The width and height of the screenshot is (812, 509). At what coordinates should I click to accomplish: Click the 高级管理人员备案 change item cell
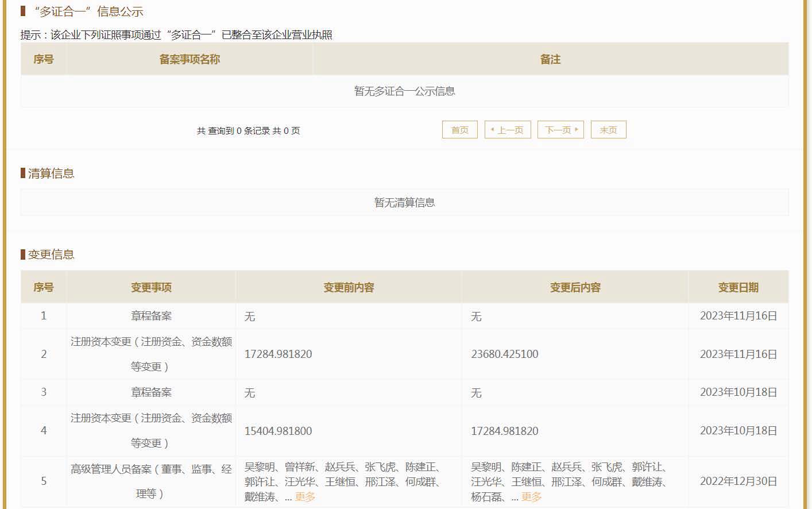click(x=151, y=481)
